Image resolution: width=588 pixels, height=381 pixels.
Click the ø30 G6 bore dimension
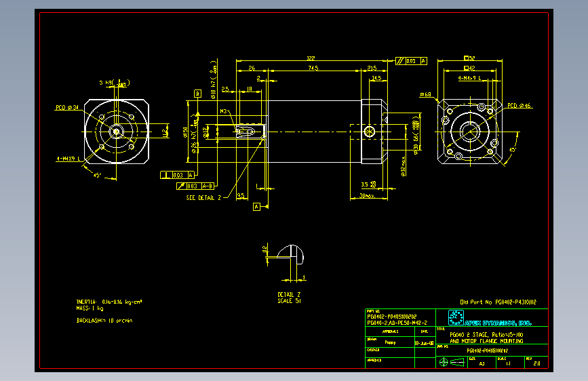coord(416,135)
